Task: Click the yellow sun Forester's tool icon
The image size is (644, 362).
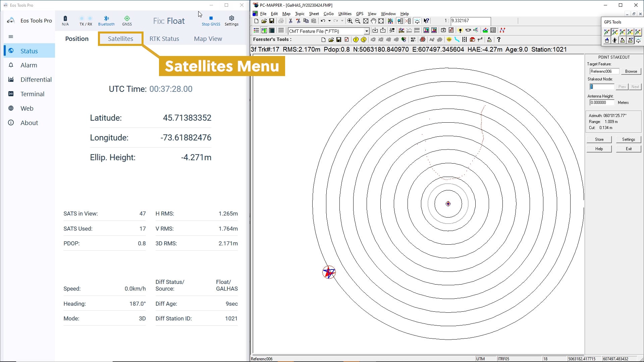Action: click(449, 40)
